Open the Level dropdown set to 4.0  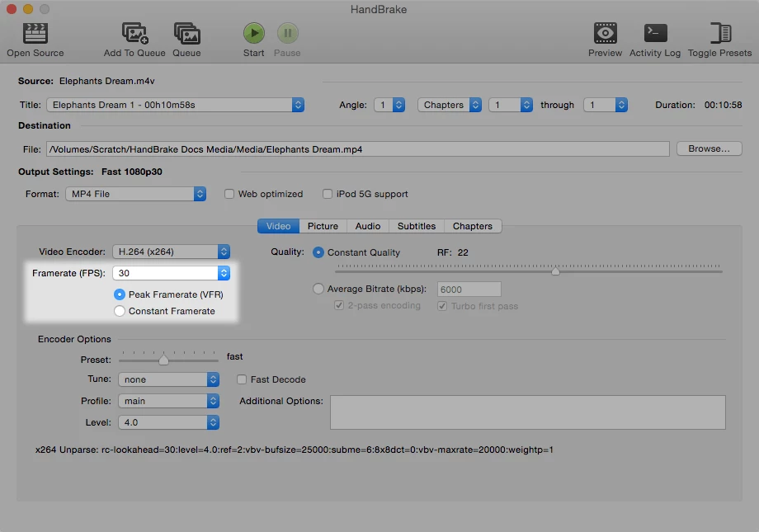(x=168, y=422)
